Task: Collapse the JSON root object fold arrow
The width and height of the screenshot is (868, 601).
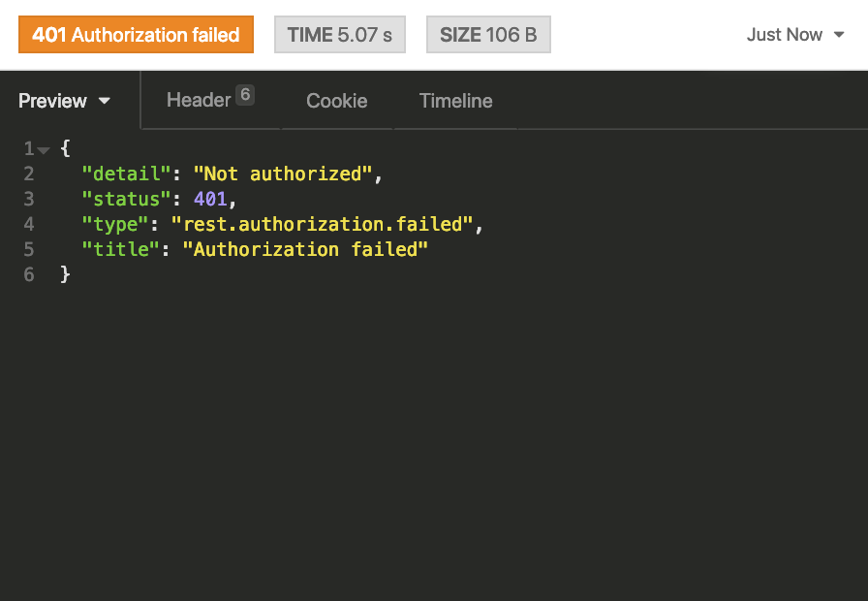Action: (44, 149)
